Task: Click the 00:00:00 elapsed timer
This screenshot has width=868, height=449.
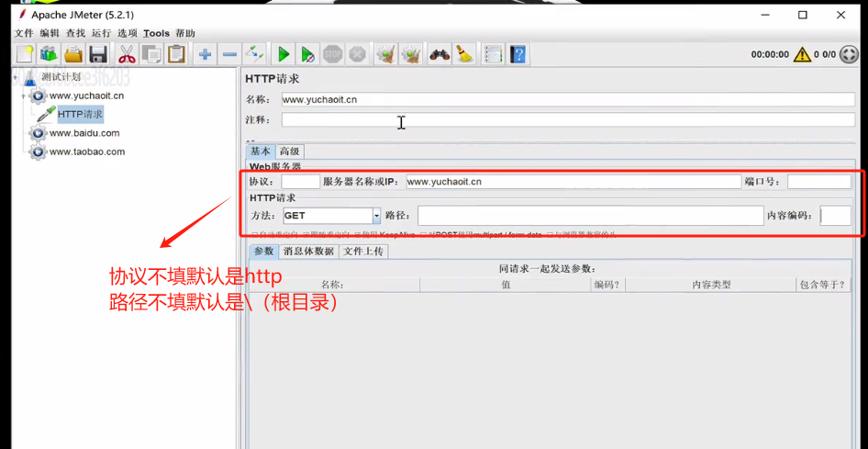Action: click(770, 54)
